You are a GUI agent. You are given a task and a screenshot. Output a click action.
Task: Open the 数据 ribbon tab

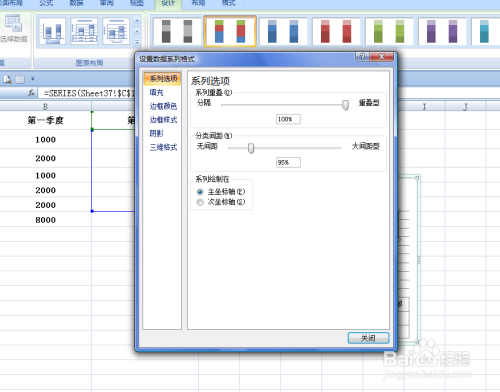[x=76, y=3]
